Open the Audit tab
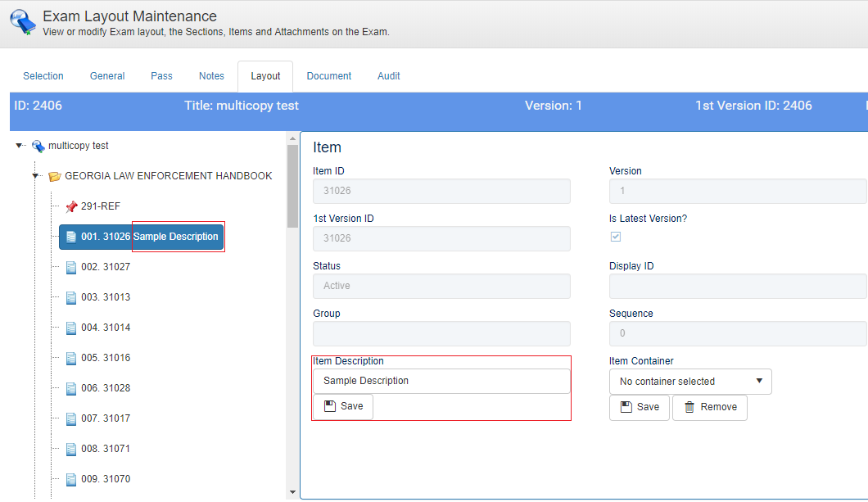The image size is (868, 502). 388,76
